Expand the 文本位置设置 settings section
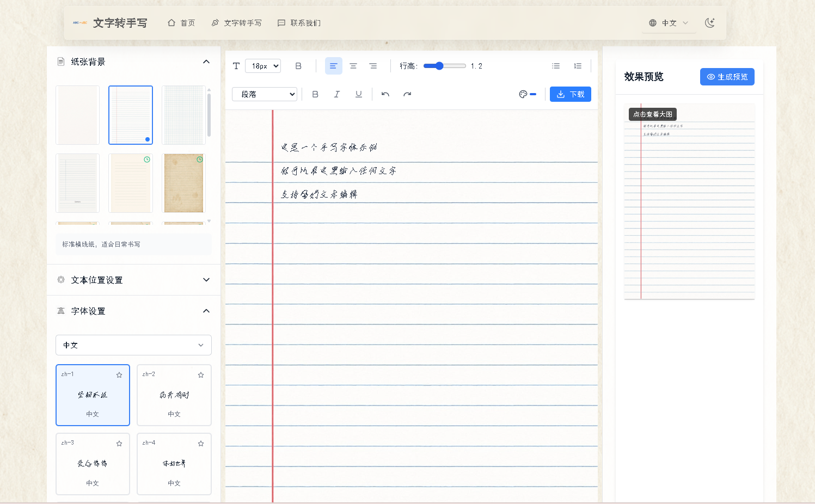The image size is (815, 504). click(206, 280)
